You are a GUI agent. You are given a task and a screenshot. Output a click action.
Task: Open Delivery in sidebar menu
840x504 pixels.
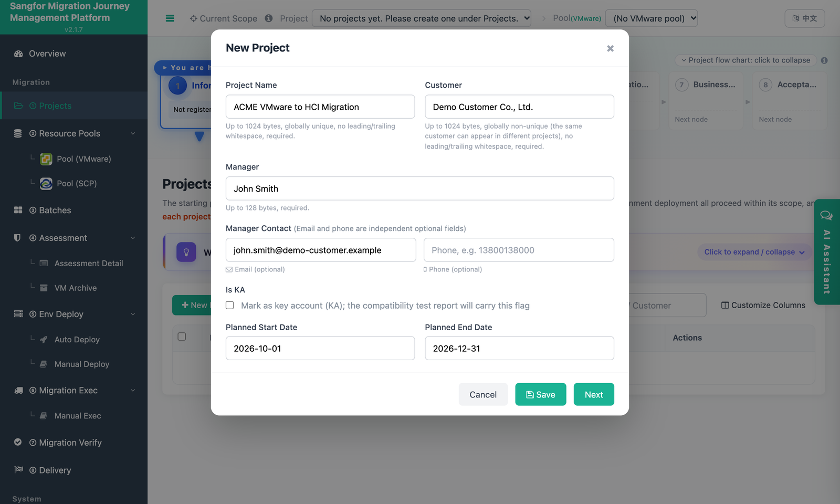pyautogui.click(x=55, y=470)
